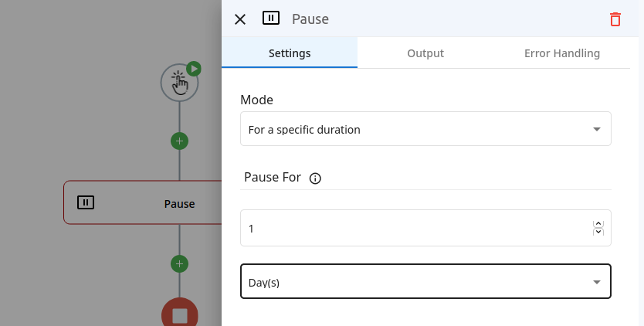Open the manual trigger hand icon node

pos(179,83)
